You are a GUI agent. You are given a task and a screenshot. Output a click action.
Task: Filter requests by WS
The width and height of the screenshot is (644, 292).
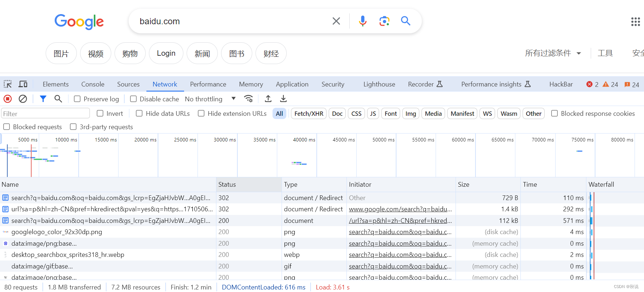click(487, 114)
